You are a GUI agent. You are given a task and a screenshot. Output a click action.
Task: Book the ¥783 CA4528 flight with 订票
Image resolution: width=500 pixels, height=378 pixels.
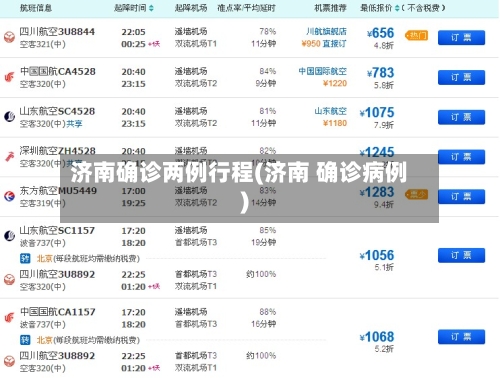point(461,77)
